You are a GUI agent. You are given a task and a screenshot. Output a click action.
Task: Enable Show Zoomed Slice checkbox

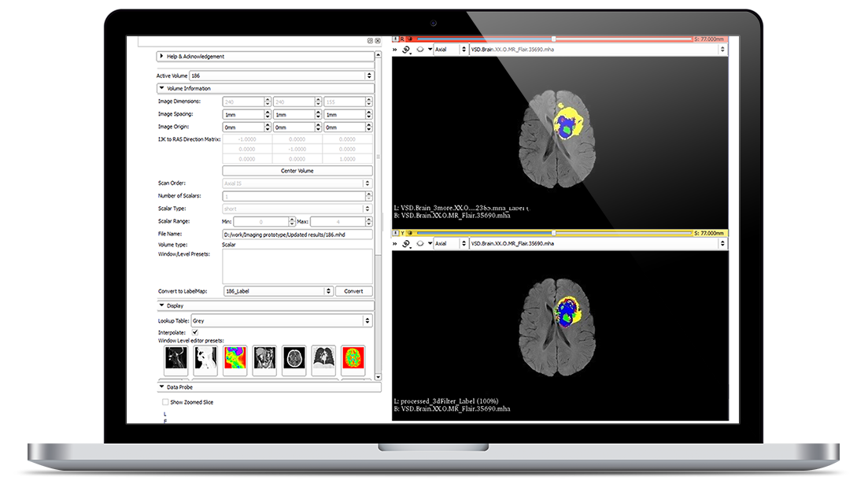[x=165, y=402]
